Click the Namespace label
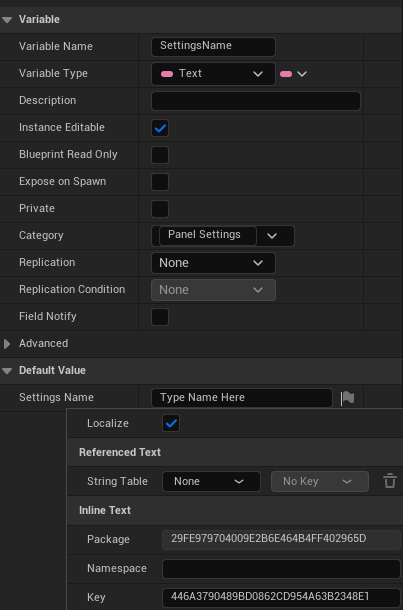This screenshot has width=403, height=610. coord(117,569)
